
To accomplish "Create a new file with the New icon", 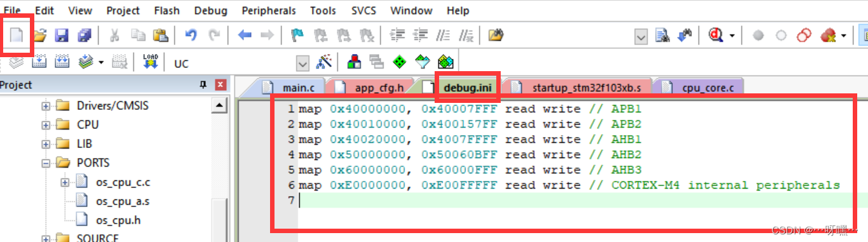I will [x=17, y=36].
